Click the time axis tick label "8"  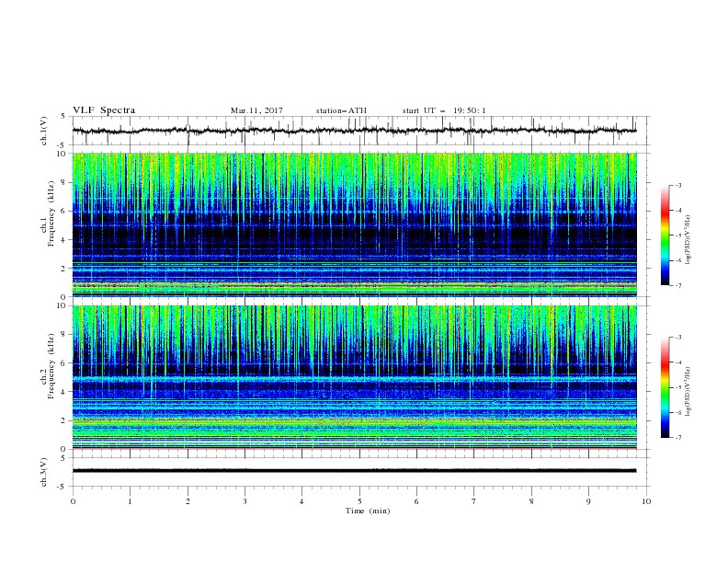pos(531,501)
